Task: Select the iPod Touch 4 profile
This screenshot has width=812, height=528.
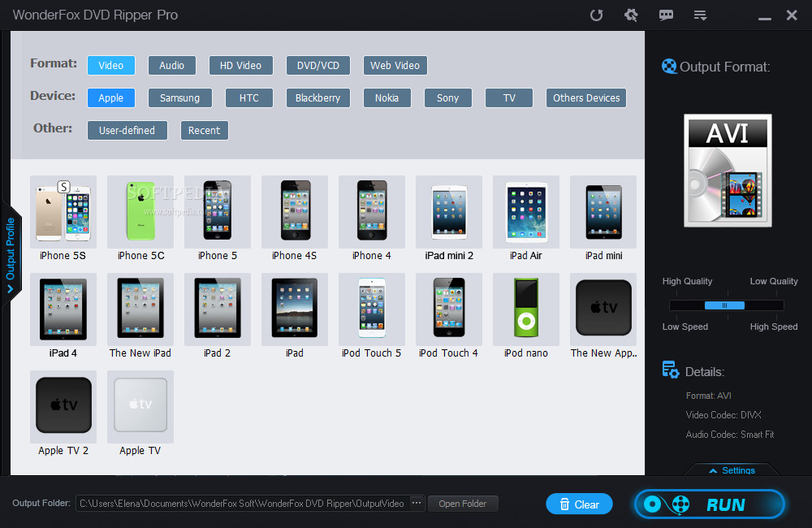Action: 449,309
